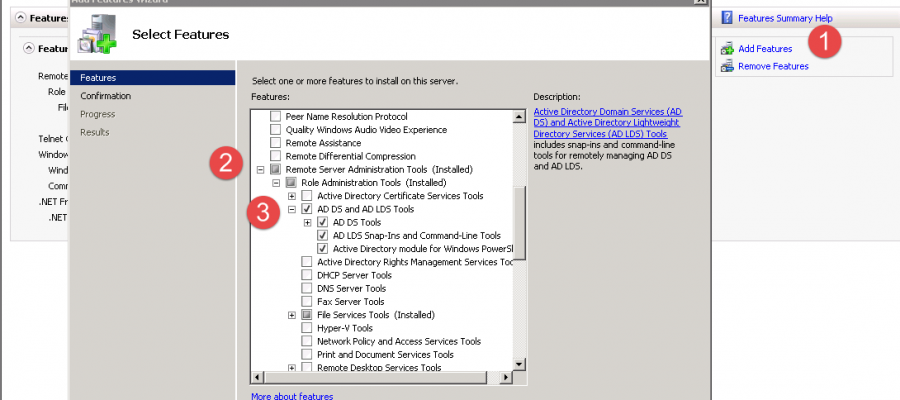Check Remote Differential Compression

(x=276, y=156)
